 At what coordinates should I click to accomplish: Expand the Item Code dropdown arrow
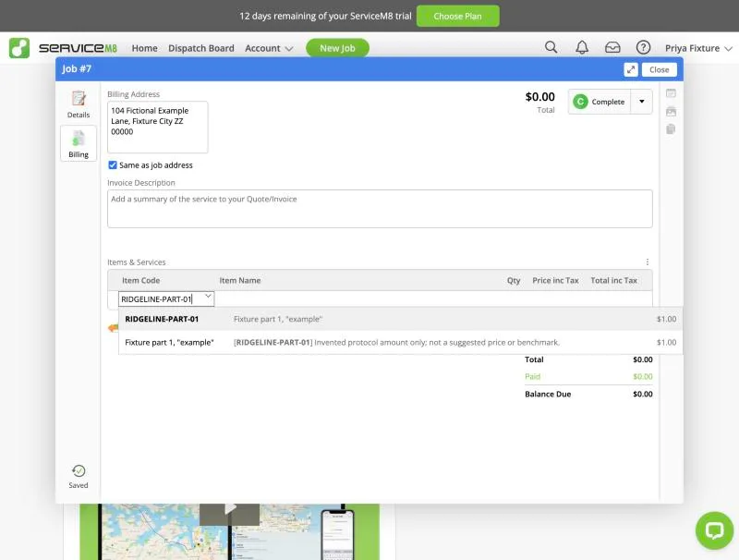point(208,297)
